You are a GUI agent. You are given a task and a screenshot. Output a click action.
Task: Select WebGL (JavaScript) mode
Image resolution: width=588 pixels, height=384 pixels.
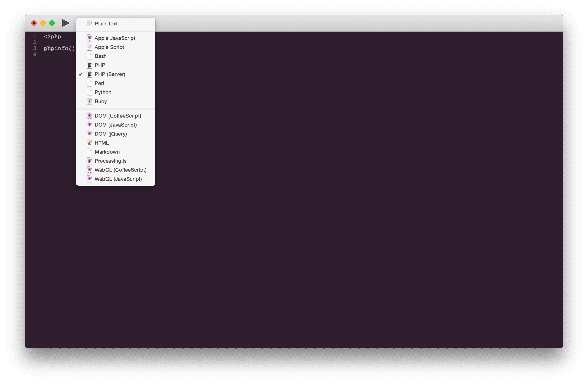click(116, 179)
